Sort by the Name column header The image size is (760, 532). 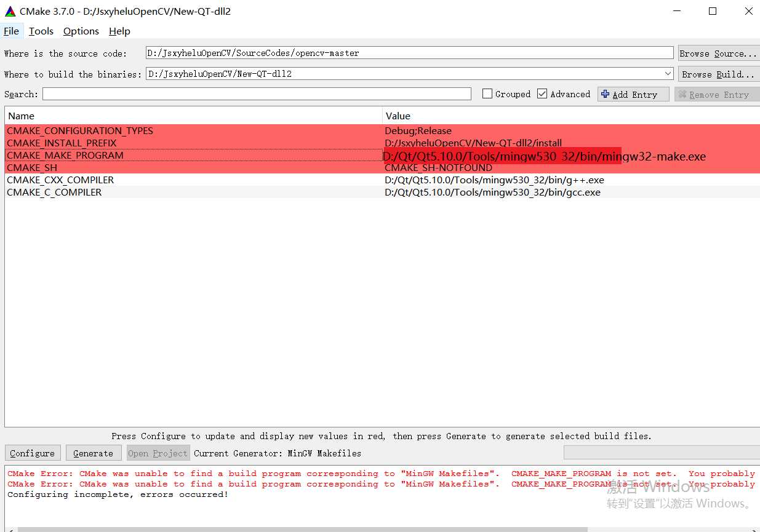click(193, 116)
